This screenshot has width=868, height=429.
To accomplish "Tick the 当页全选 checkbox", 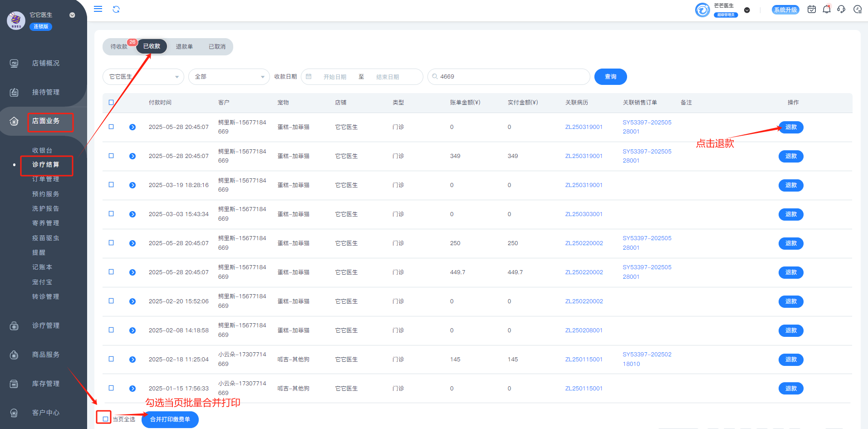I will 105,419.
